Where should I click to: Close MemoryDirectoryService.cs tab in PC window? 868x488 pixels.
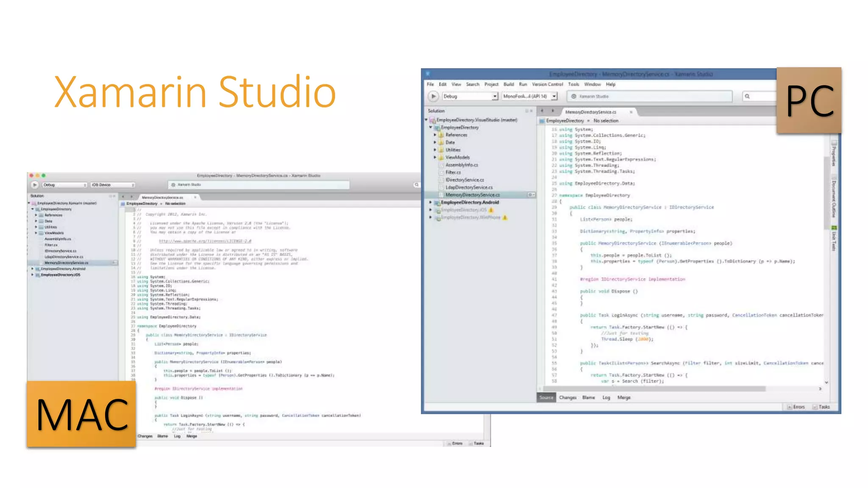point(631,112)
